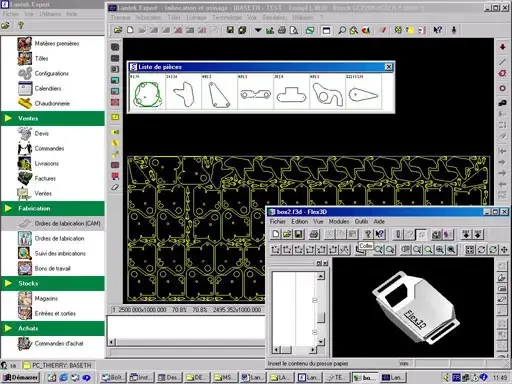Click PC_THIERRY: BASETH status bar entry
Image resolution: width=512 pixels, height=384 pixels.
58,365
